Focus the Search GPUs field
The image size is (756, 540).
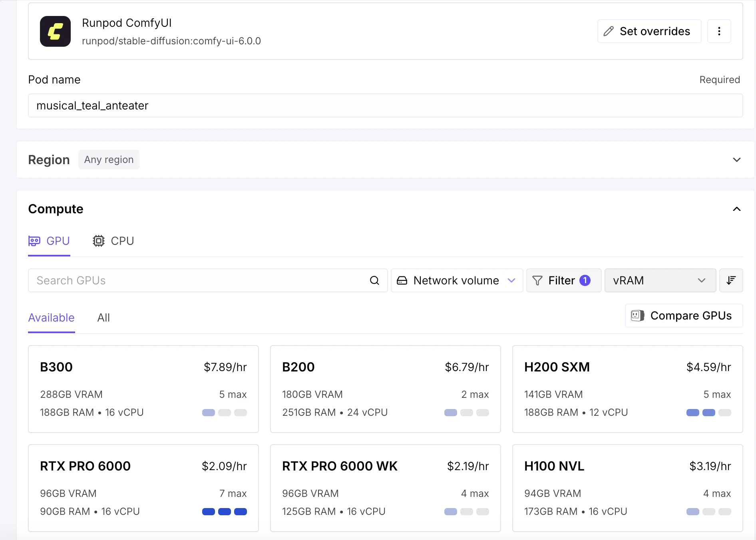[208, 280]
